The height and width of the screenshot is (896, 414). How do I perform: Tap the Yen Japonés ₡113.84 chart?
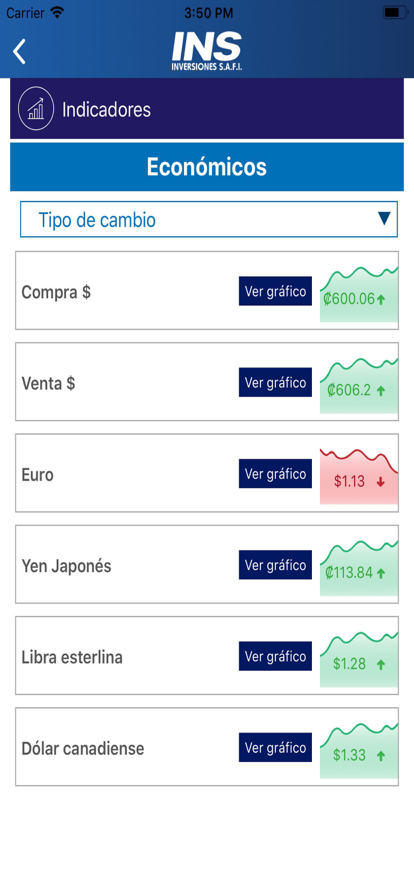click(x=359, y=568)
